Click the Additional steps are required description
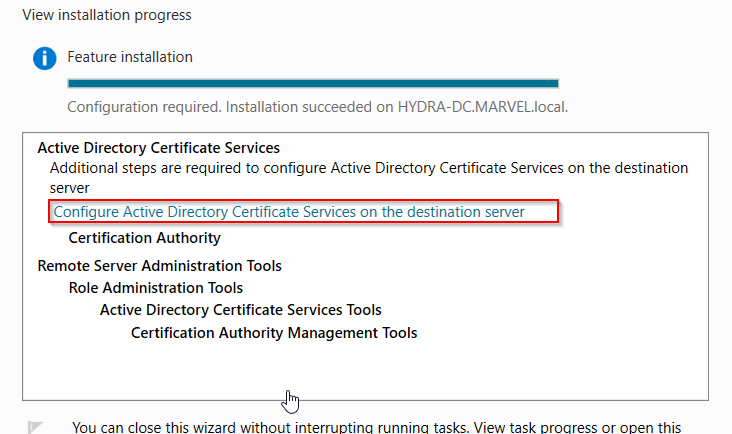Viewport: 732px width, 434px height. pos(369,178)
